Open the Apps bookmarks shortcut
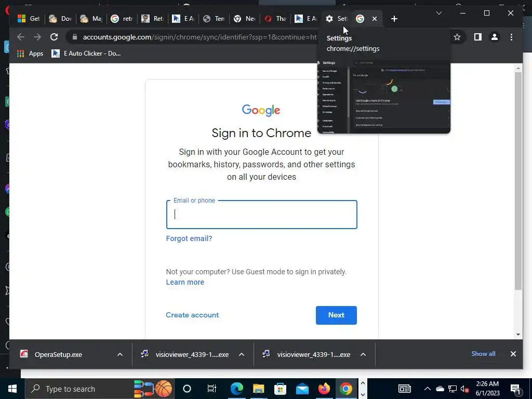The image size is (532, 399). click(30, 54)
